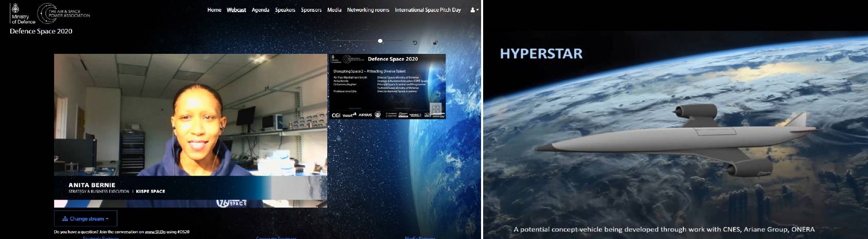Click the Defence Space 2020 title text
Viewport: 868px width, 239px height.
point(41,31)
